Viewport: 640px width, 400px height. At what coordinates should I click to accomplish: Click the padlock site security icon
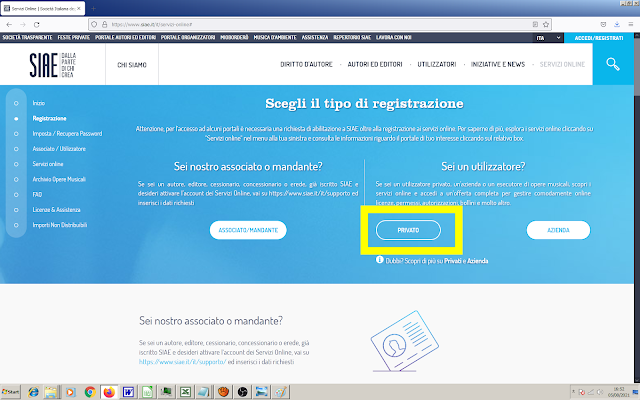[x=104, y=24]
